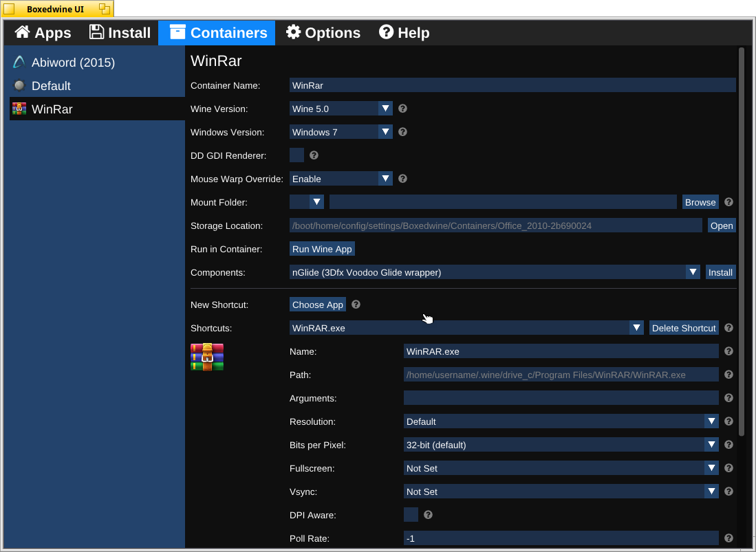Screen dimensions: 756x552
Task: Click the Boxedwine UI title tab
Action: [x=57, y=9]
